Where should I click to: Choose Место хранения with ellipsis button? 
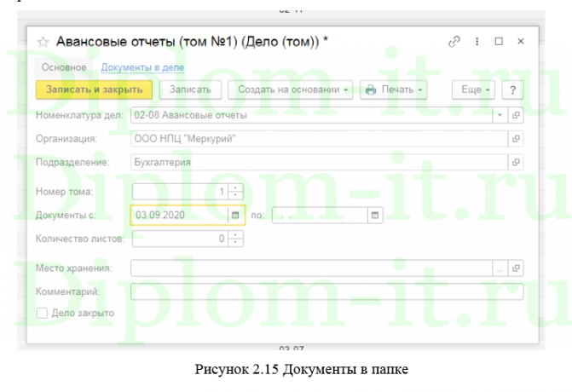500,268
